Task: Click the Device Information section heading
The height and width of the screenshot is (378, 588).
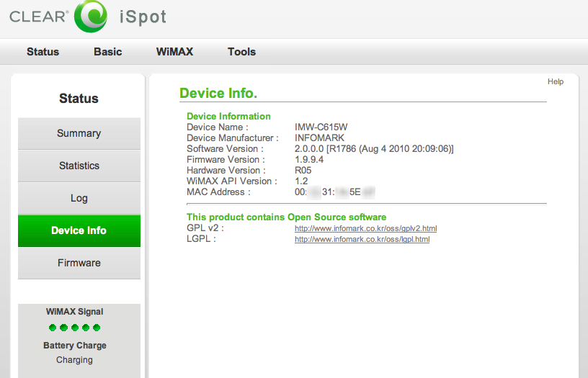Action: 228,117
